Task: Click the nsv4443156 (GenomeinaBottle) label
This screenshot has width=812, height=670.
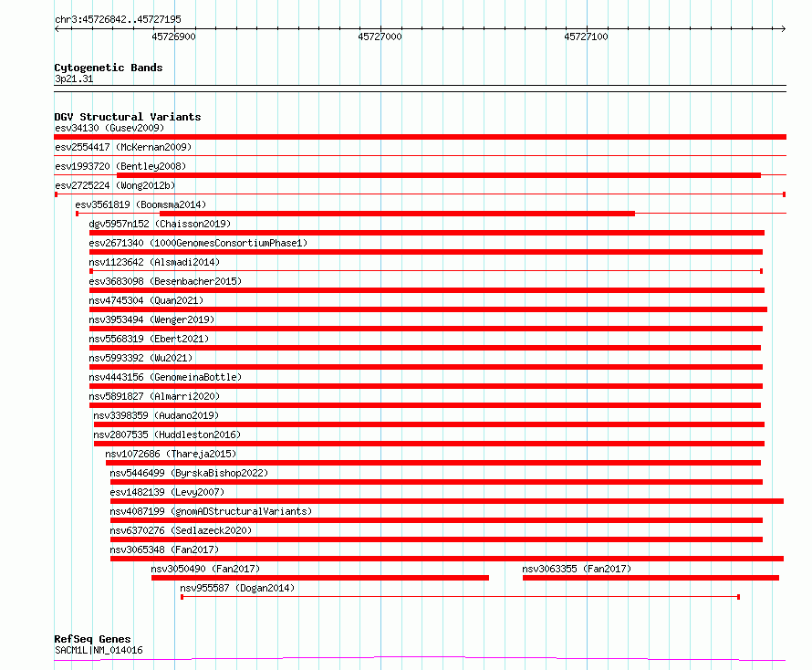Action: click(x=165, y=377)
